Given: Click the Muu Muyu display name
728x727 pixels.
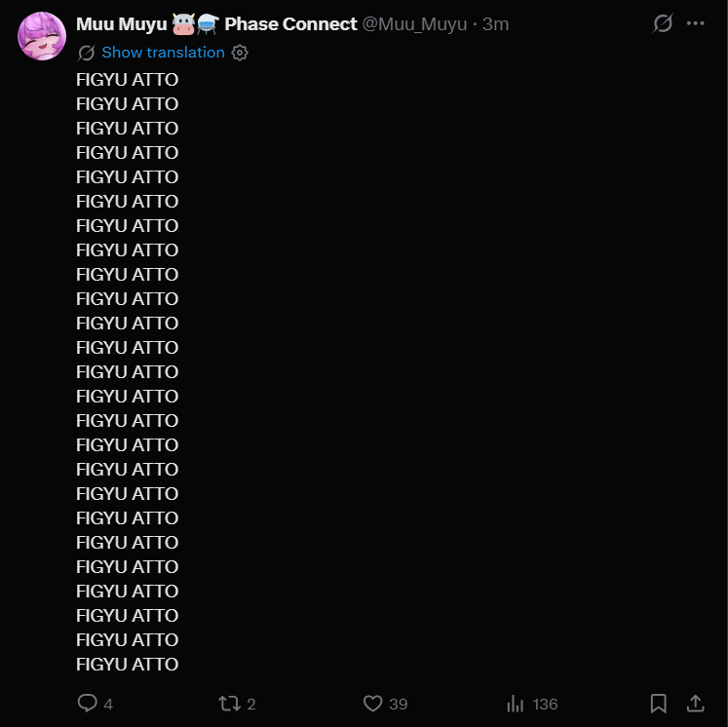Looking at the screenshot, I should (x=121, y=24).
